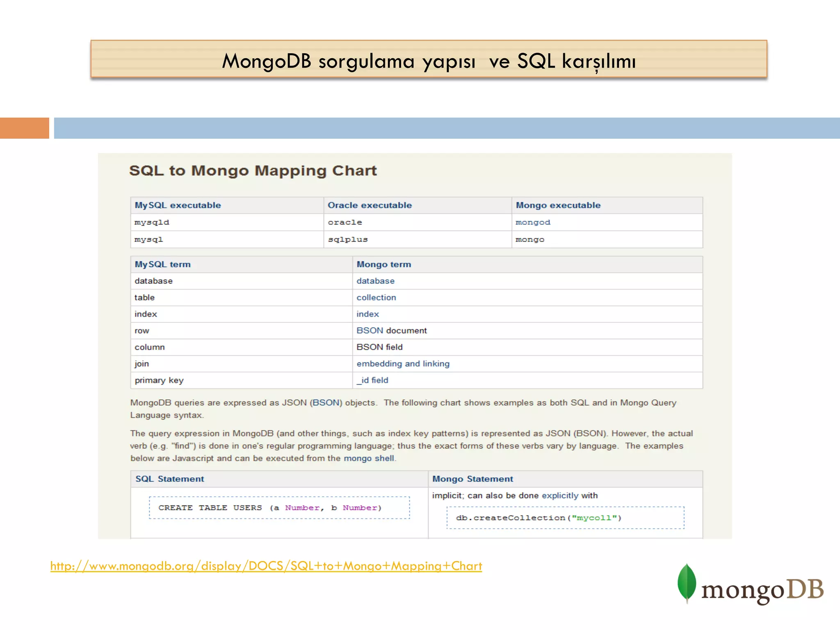This screenshot has height=630, width=840.
Task: Click the 'mysqld' cell
Action: pos(227,222)
